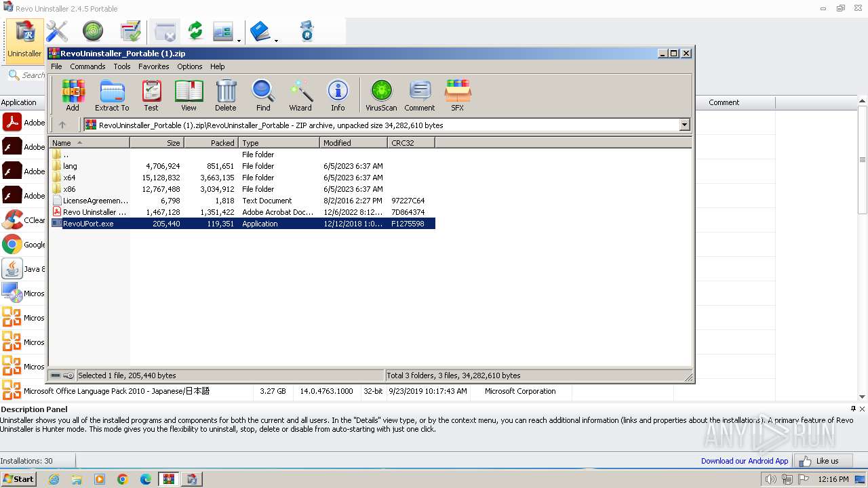The width and height of the screenshot is (868, 488).
Task: Click Revo Help blue book icon
Action: pos(260,31)
